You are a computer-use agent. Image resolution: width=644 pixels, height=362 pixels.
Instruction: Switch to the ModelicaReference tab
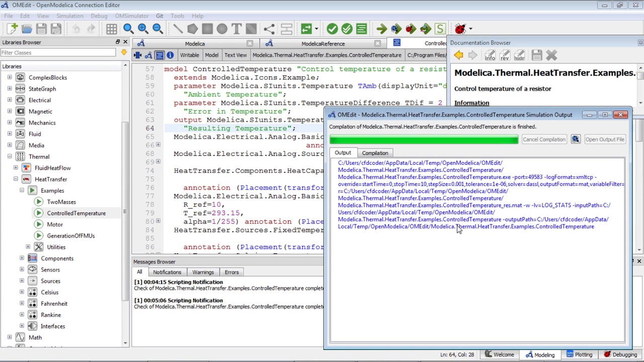tap(323, 44)
